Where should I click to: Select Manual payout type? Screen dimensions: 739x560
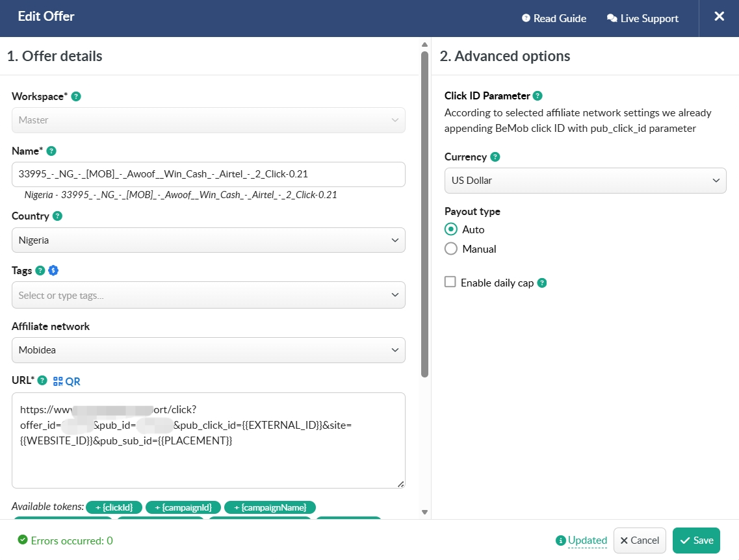[451, 249]
